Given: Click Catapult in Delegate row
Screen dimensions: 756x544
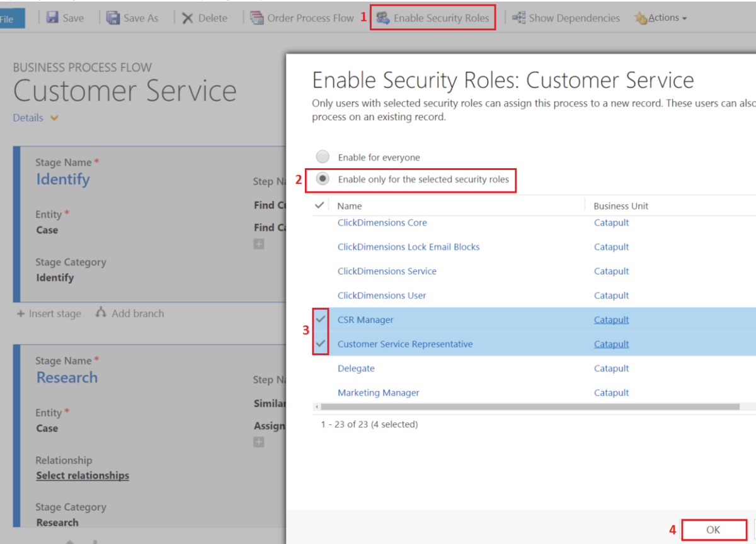Looking at the screenshot, I should [x=612, y=368].
